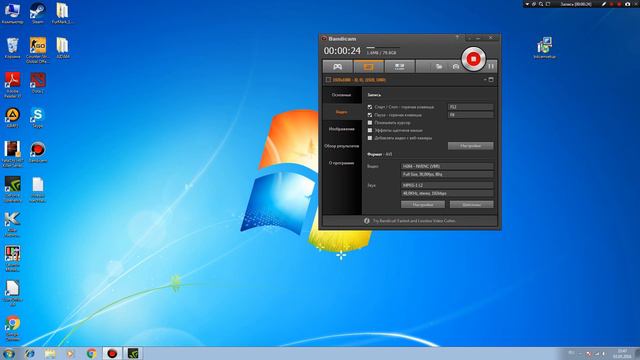Open Windows Start menu orb
Screen dimensions: 640x360
[x=9, y=353]
